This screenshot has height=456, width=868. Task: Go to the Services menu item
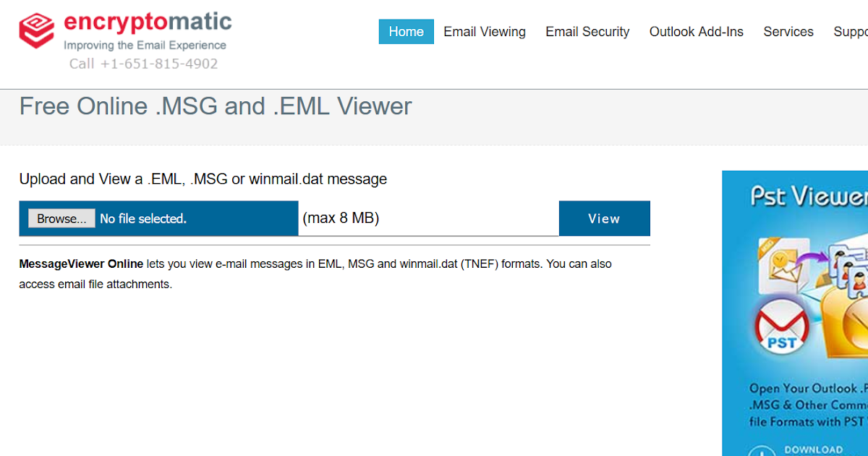(x=788, y=32)
